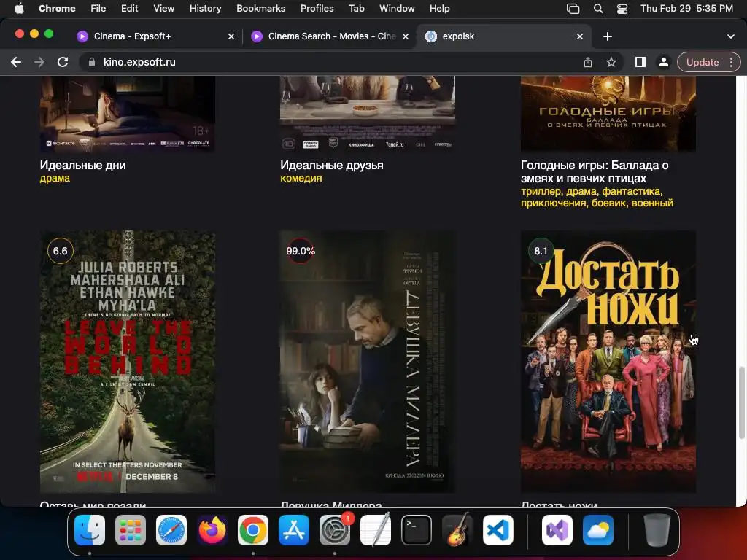The height and width of the screenshot is (560, 747).
Task: Reload the kino.expsoft.ru page
Action: pyautogui.click(x=63, y=62)
